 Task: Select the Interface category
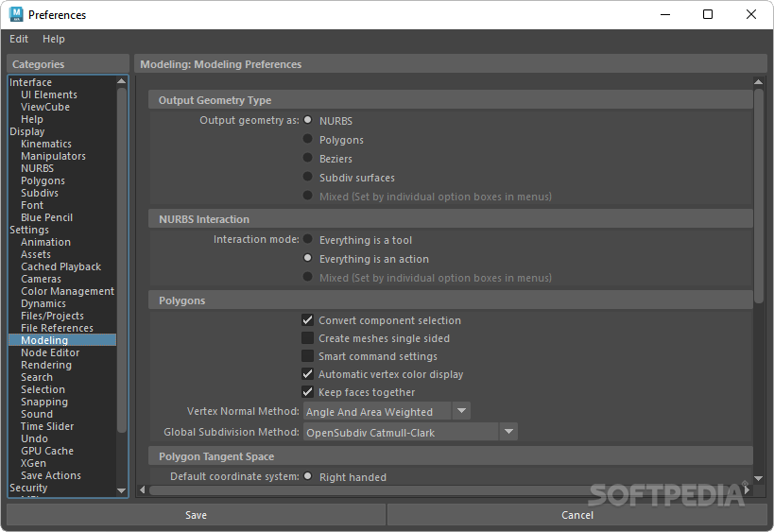tap(30, 82)
